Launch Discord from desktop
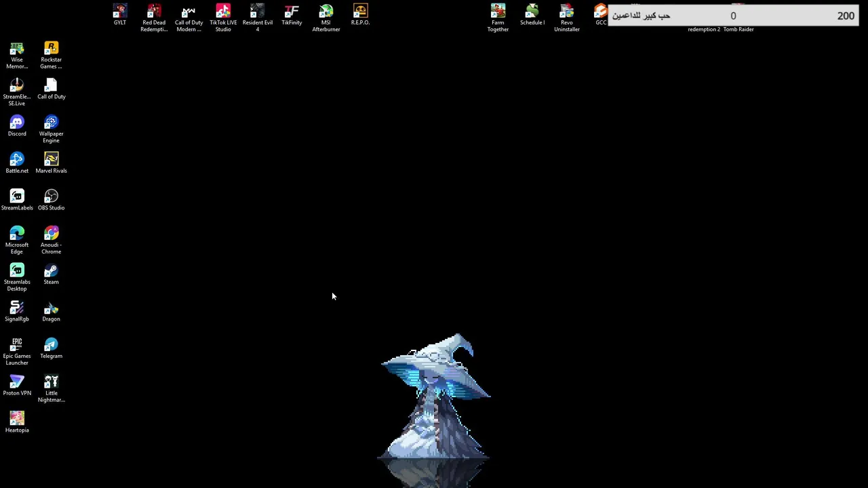The width and height of the screenshot is (868, 488). (x=17, y=126)
